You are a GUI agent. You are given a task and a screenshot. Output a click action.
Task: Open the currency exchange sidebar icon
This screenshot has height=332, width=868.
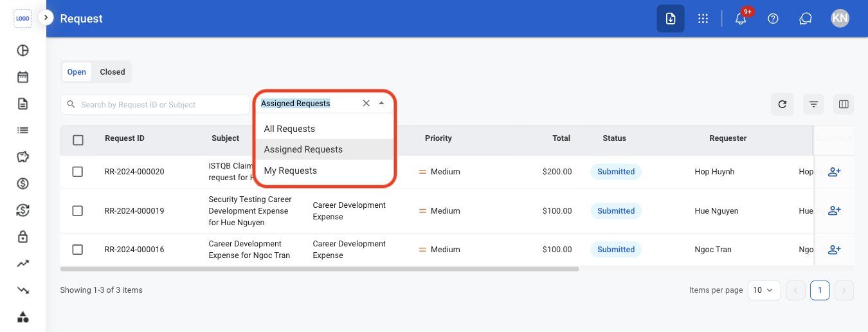click(x=23, y=210)
